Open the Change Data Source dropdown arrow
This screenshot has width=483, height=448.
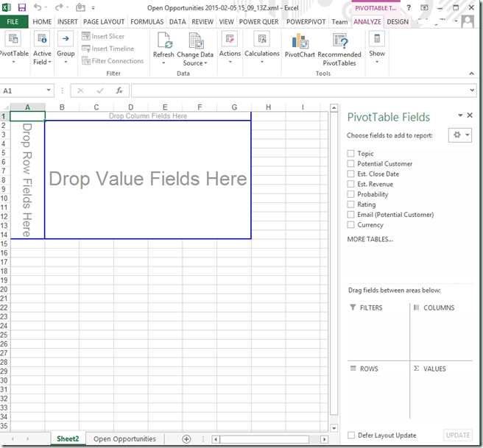click(x=205, y=63)
